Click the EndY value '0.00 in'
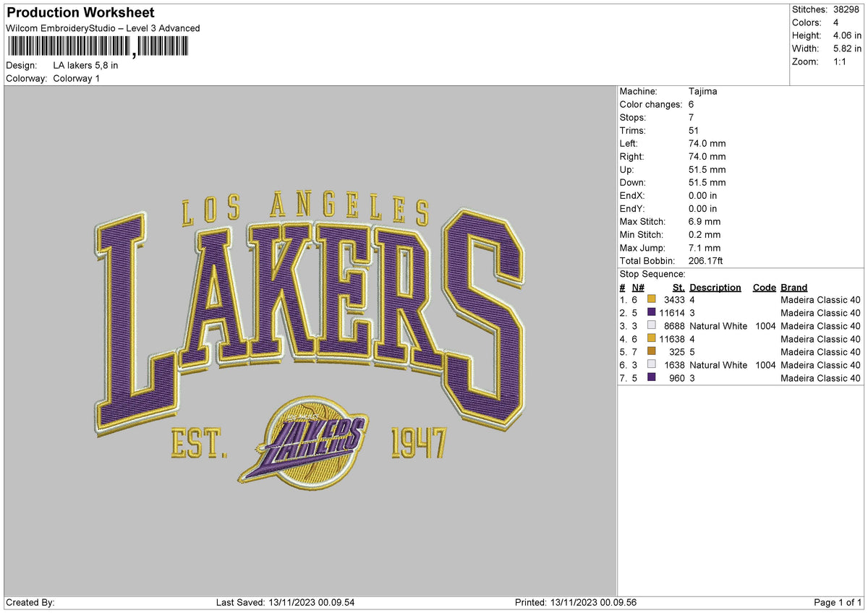This screenshot has width=868, height=613. (x=704, y=209)
